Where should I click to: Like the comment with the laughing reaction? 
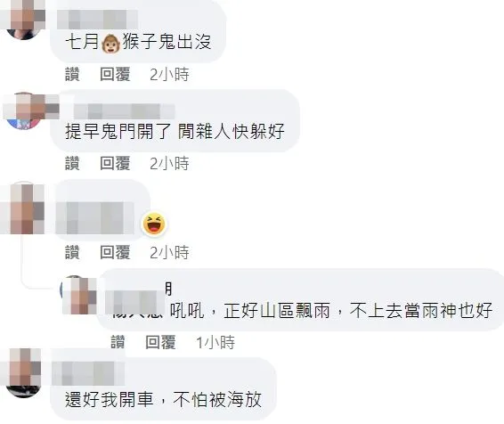pos(72,252)
